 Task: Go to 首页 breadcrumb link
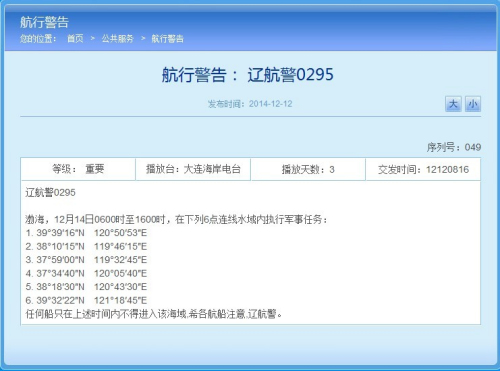(x=75, y=39)
